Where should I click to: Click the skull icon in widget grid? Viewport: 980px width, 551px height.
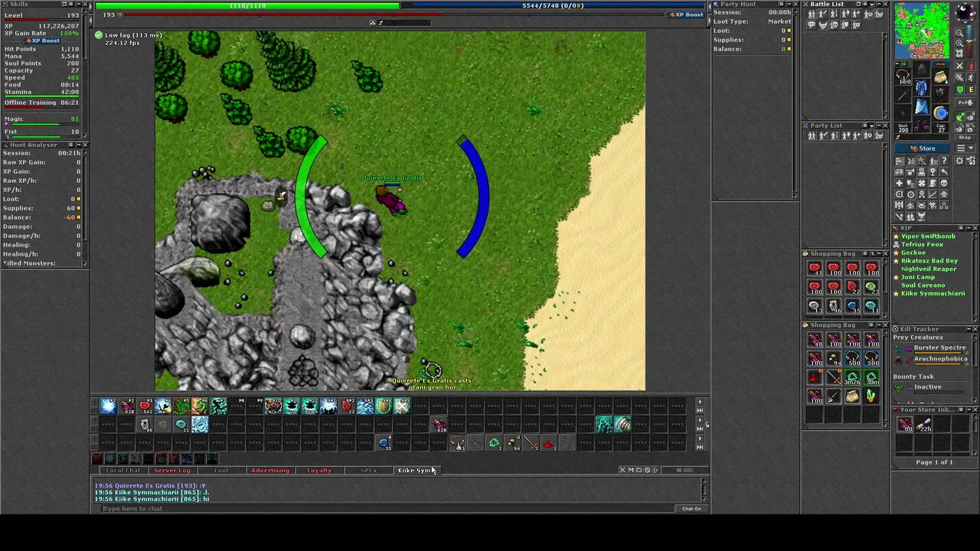944,183
